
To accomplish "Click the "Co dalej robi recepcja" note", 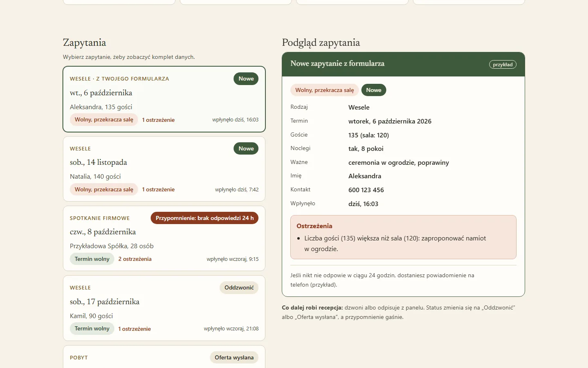I will [399, 312].
